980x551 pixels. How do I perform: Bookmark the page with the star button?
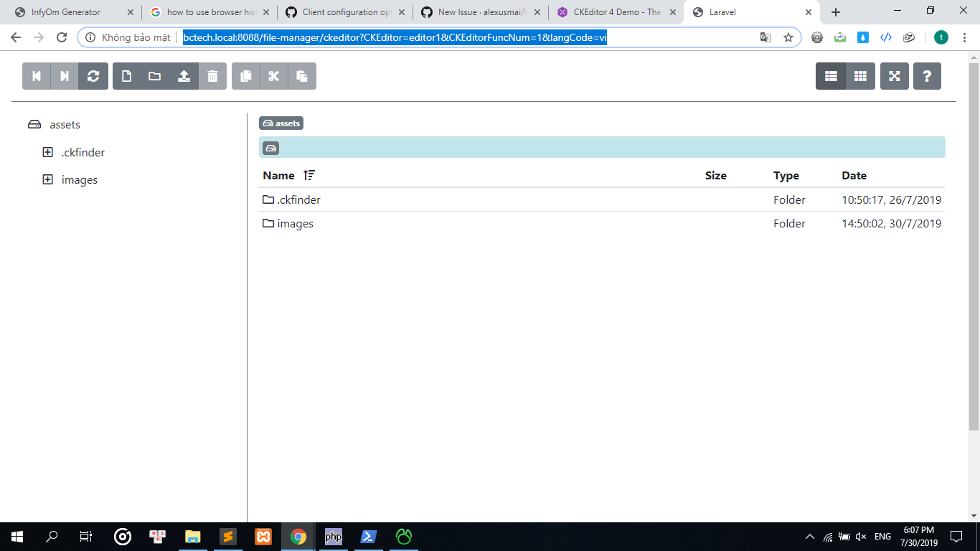click(788, 37)
